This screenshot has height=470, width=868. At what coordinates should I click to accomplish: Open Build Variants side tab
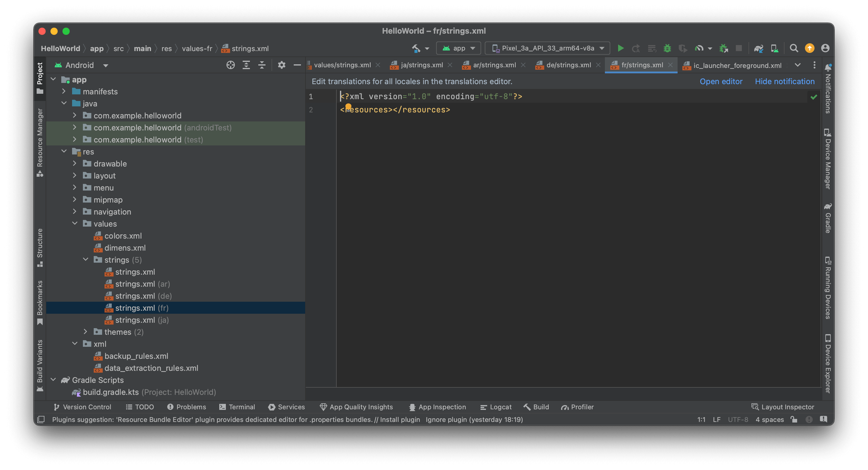[x=40, y=365]
